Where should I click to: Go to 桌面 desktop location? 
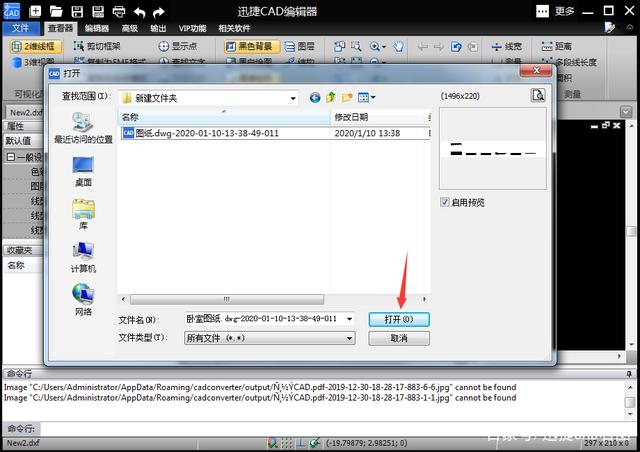pyautogui.click(x=83, y=172)
